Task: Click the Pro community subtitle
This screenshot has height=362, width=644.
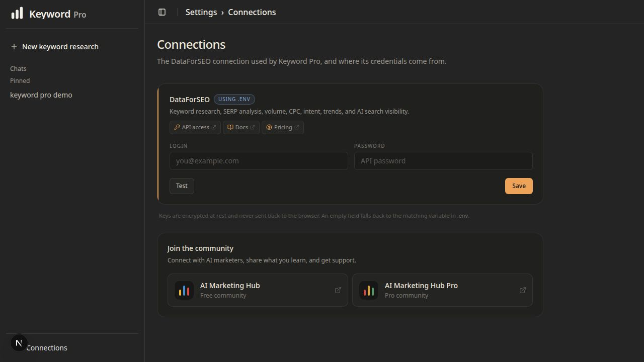Action: click(x=407, y=296)
